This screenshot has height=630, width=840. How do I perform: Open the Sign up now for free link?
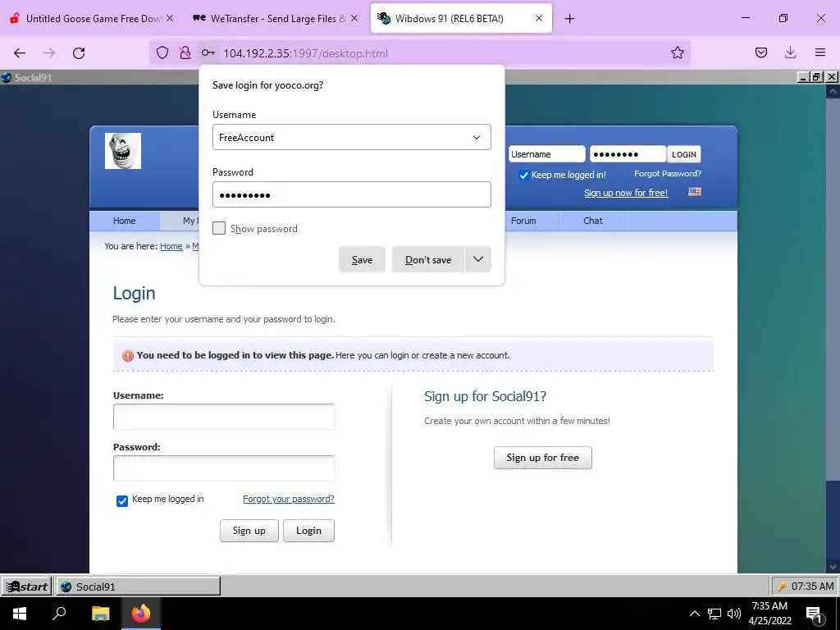click(626, 193)
